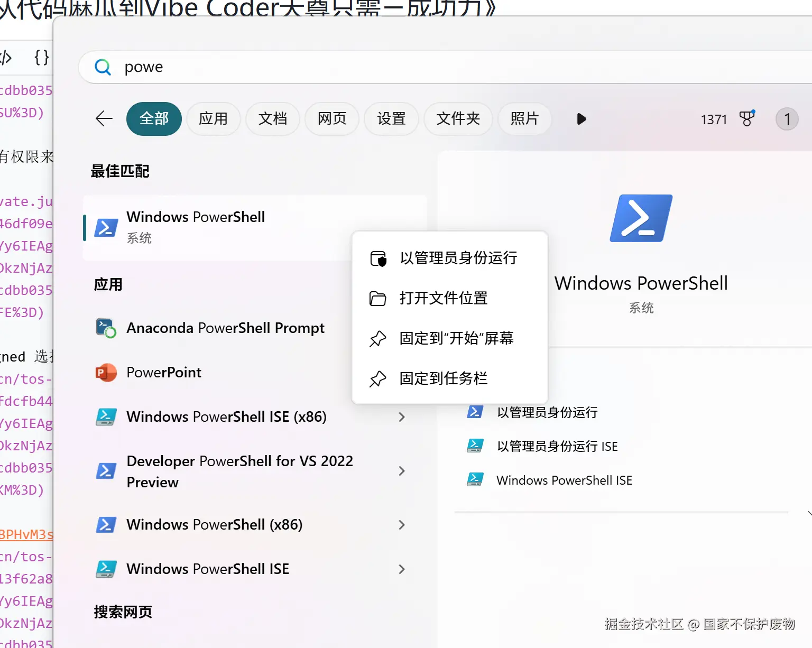Choose 固定到"开始"屏幕 in context menu
The width and height of the screenshot is (812, 648).
[449, 338]
